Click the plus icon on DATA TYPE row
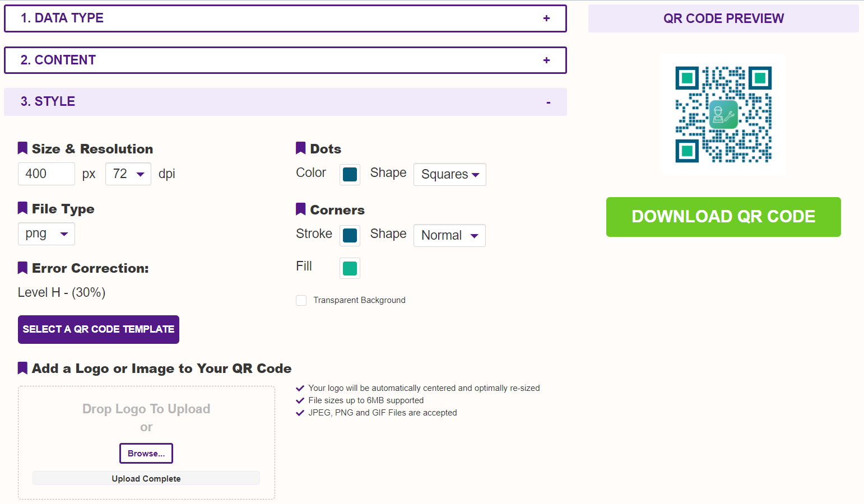This screenshot has height=504, width=864. tap(546, 18)
